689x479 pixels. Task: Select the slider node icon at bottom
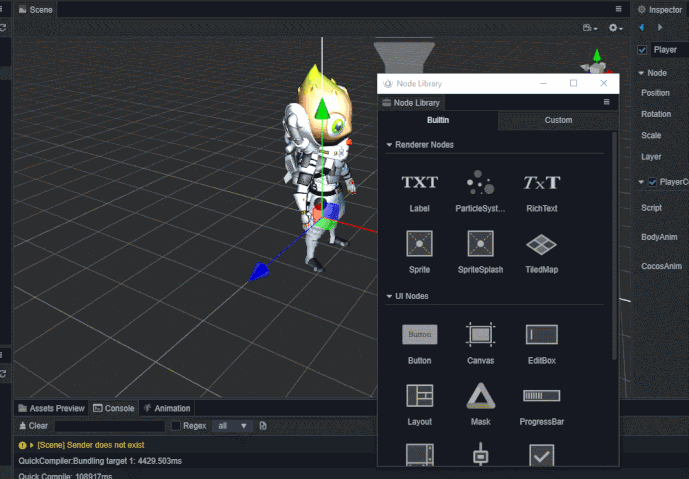point(480,454)
